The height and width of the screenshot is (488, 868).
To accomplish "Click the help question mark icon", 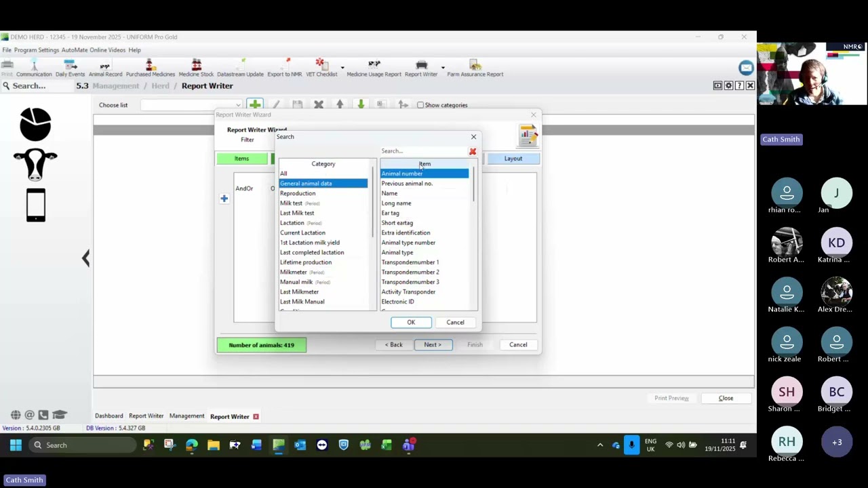I will (x=739, y=85).
